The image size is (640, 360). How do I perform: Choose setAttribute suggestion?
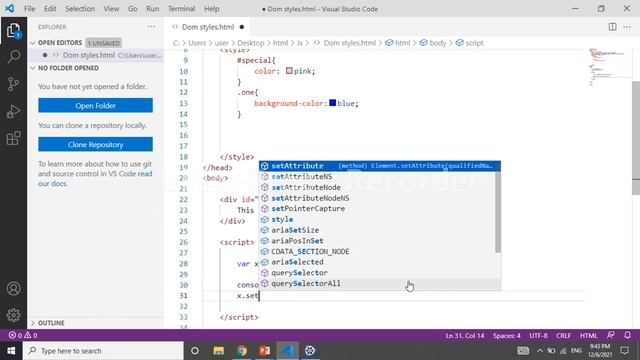(380, 166)
